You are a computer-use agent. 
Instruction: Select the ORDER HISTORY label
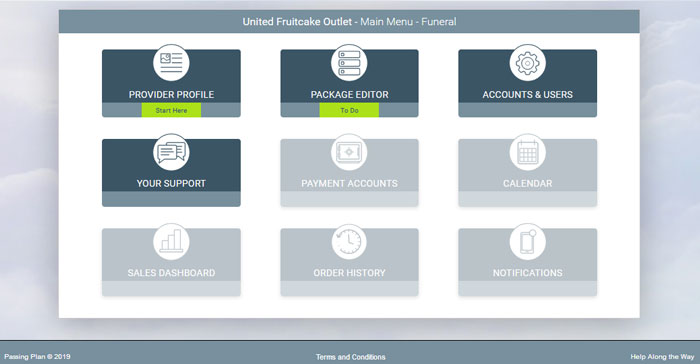[349, 273]
